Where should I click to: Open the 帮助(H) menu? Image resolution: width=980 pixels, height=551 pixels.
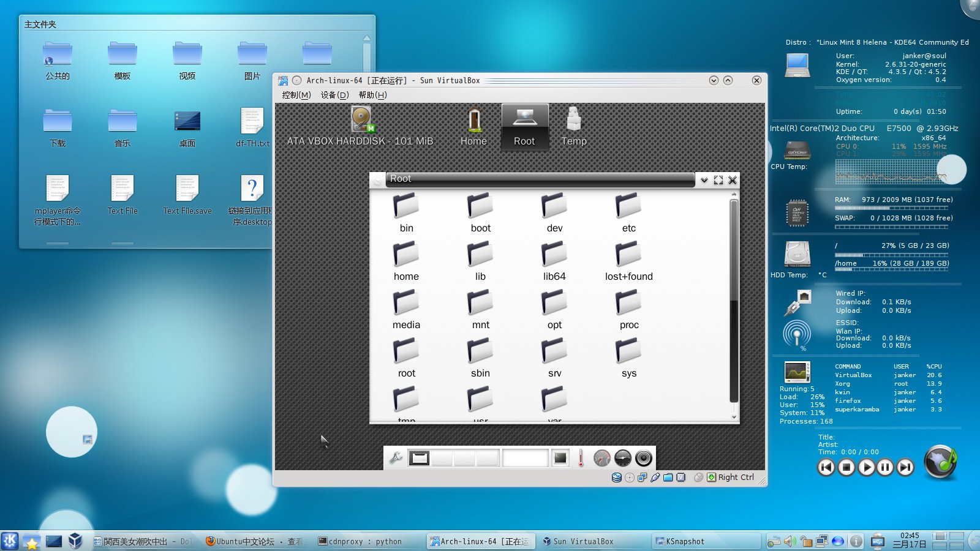click(373, 95)
